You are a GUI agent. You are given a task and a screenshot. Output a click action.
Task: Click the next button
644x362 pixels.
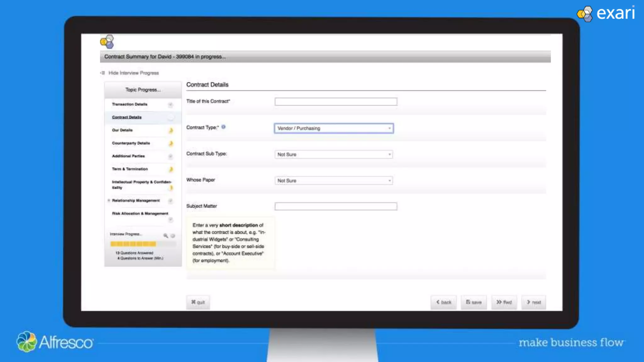pyautogui.click(x=533, y=302)
